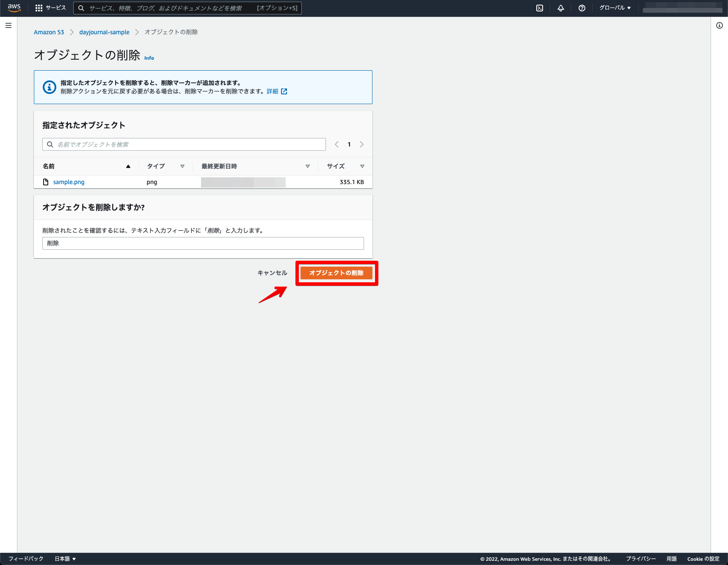
Task: Go to dayjournal-sample bucket breadcrumb
Action: (x=105, y=32)
